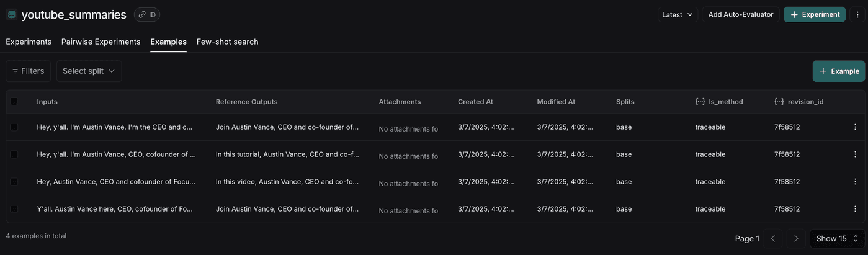Check the first example row checkbox
This screenshot has width=868, height=255.
[x=14, y=127]
